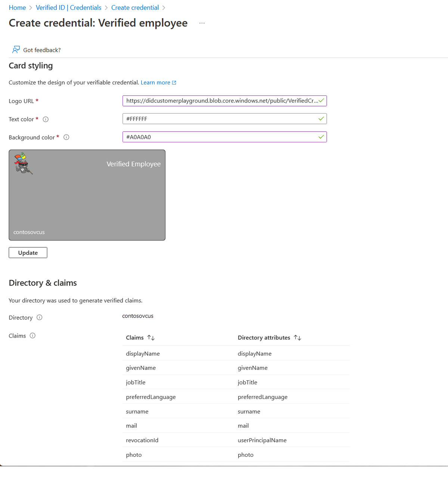The width and height of the screenshot is (448, 483).
Task: Click the green checkmark in Text color field
Action: 321,119
